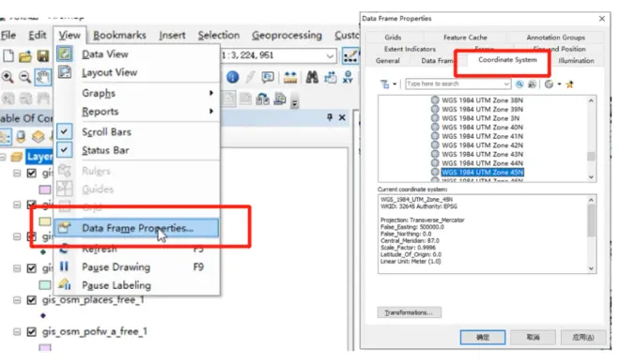This screenshot has width=620, height=364.
Task: Select the Zoom Out magnifier tool
Action: click(24, 77)
